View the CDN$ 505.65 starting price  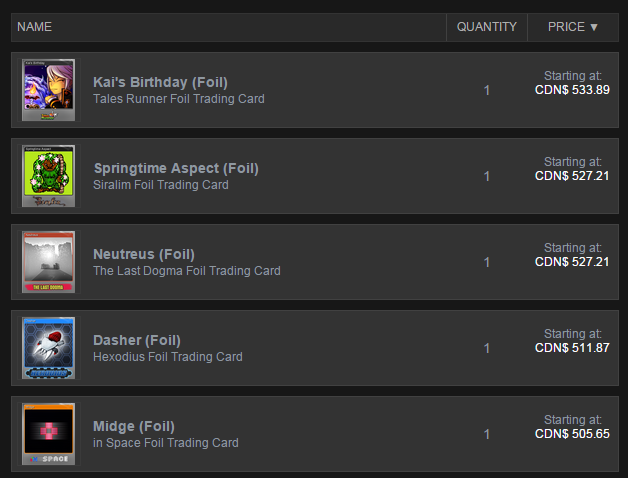[x=572, y=434]
